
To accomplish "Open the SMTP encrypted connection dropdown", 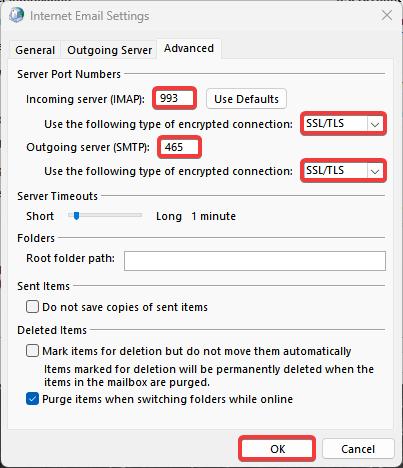I will pos(343,171).
